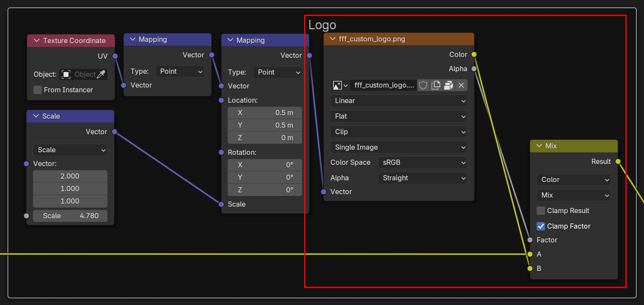Collapse the fff_custom_logo.png image node
Image resolution: width=644 pixels, height=305 pixels.
[332, 39]
